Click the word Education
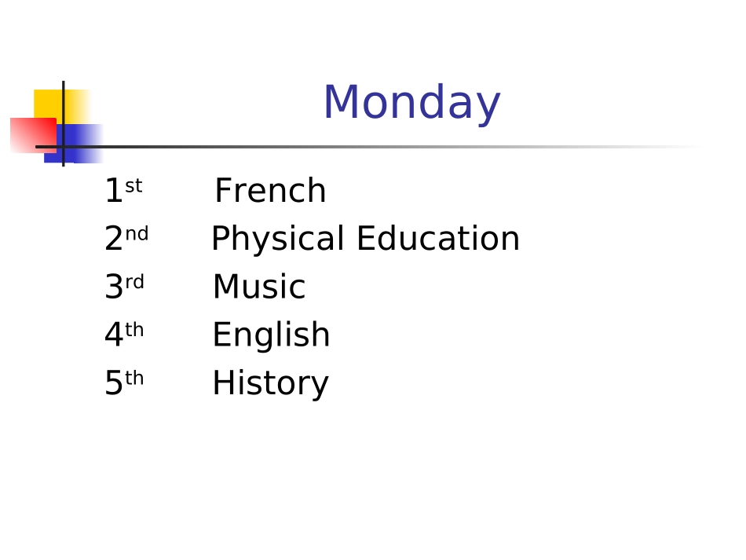The image size is (746, 560). pyautogui.click(x=438, y=238)
